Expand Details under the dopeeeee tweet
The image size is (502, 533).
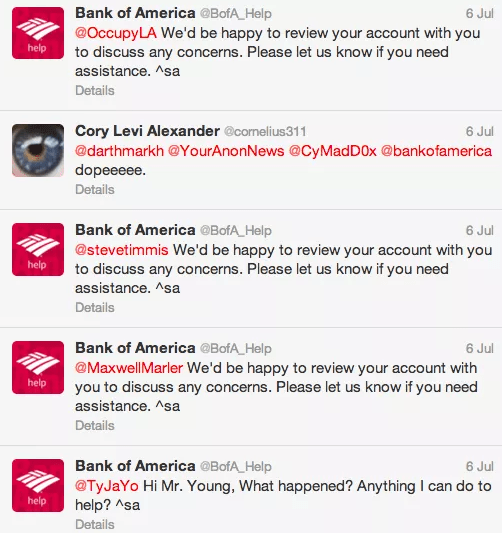(95, 190)
